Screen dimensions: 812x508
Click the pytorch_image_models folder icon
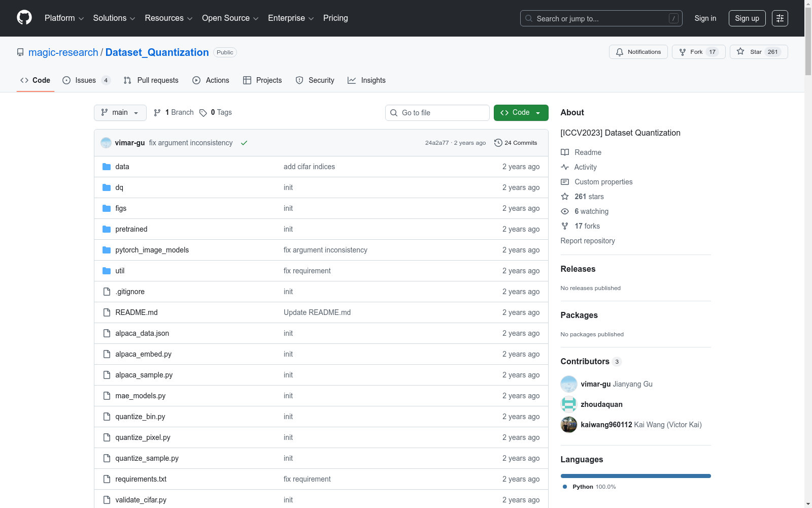pos(107,250)
